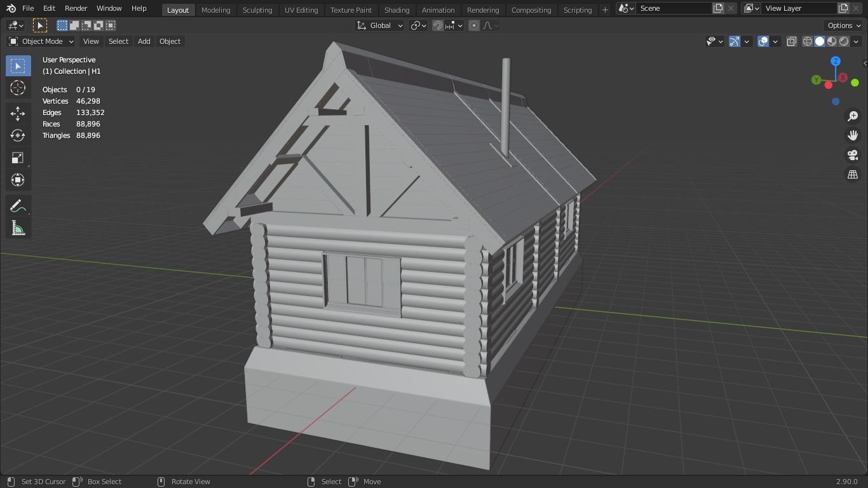Choose the Subtract Selection mode icon
The image size is (868, 488).
point(86,25)
